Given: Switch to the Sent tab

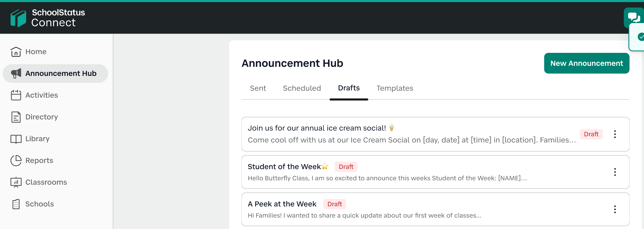Looking at the screenshot, I should [x=258, y=88].
